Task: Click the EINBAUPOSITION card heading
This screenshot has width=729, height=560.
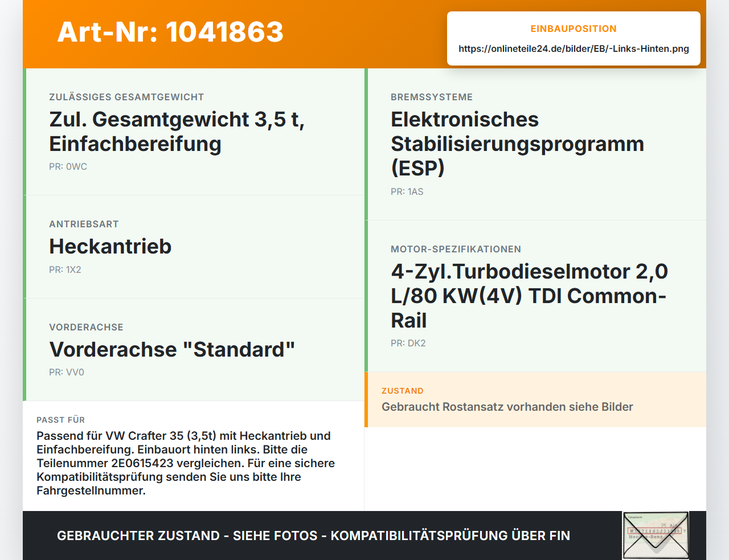Action: [x=574, y=28]
